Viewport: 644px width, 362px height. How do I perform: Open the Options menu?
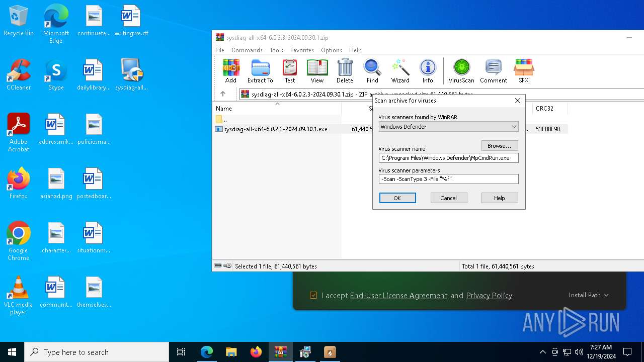click(332, 50)
